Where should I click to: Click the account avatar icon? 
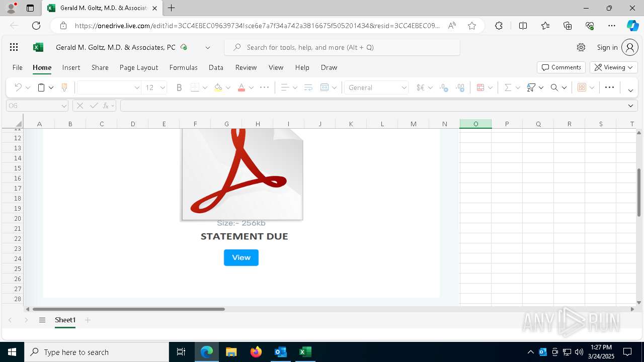(629, 47)
